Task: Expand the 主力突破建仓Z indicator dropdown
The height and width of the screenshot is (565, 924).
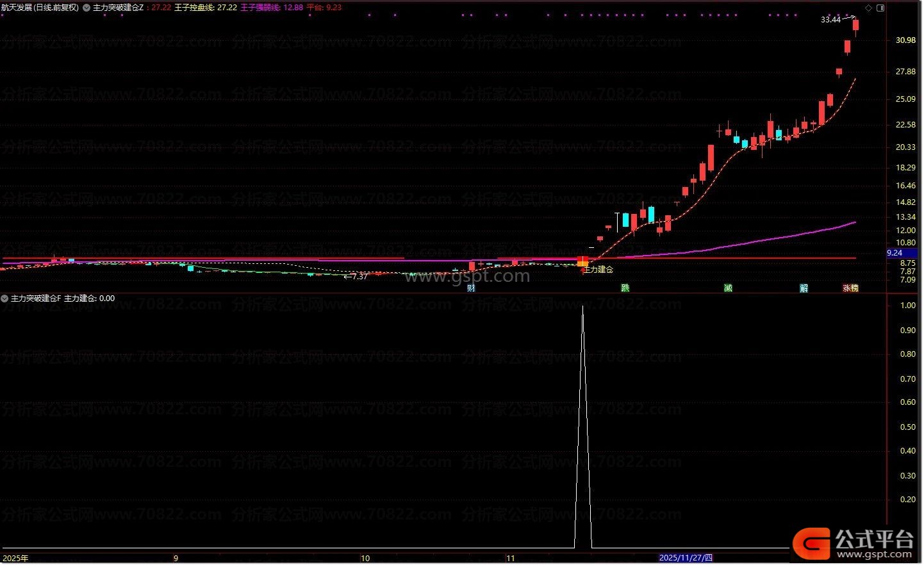Action: pyautogui.click(x=87, y=8)
